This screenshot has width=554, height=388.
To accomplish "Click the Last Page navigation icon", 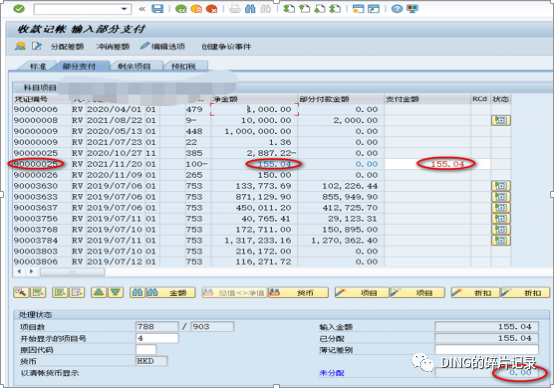I will click(335, 9).
